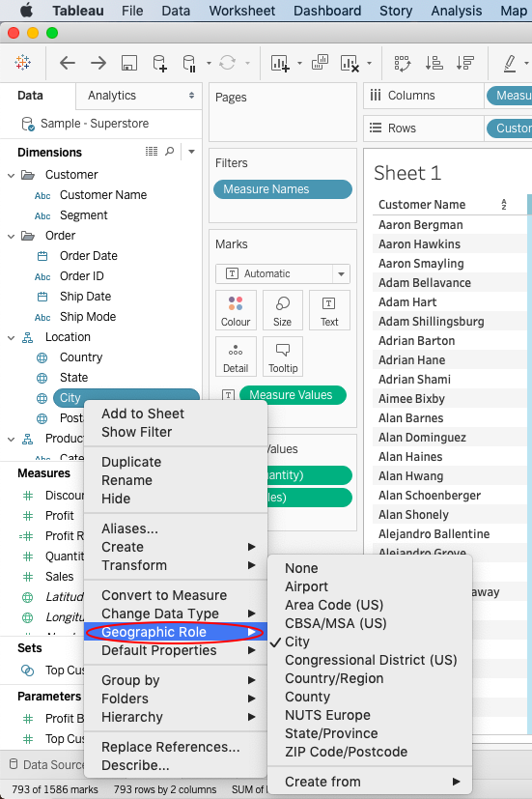
Task: Click the Measure Values pill on Marks
Action: point(293,395)
